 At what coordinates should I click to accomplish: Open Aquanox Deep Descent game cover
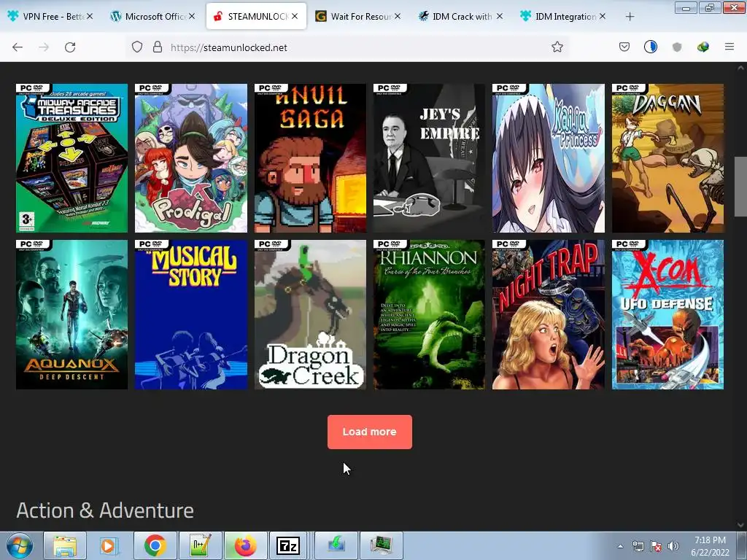click(72, 314)
